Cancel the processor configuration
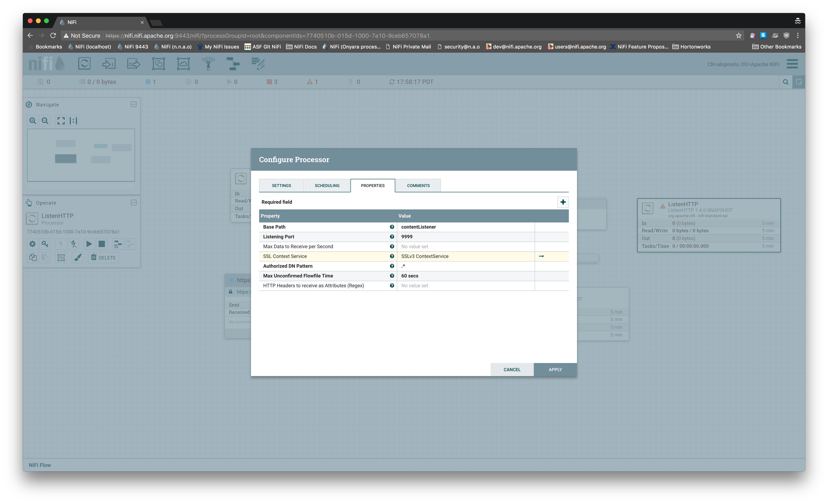828x504 pixels. pos(511,369)
